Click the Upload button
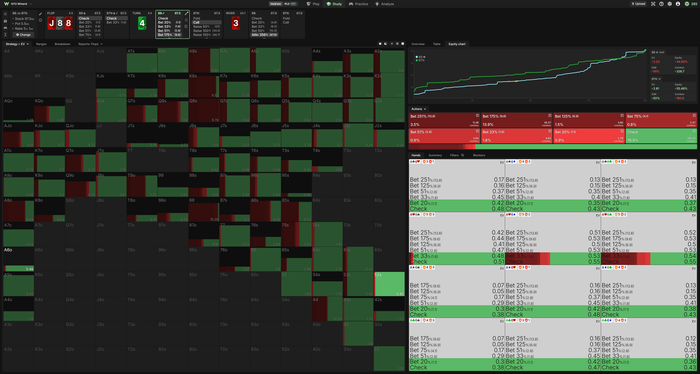The image size is (700, 374). pos(638,4)
